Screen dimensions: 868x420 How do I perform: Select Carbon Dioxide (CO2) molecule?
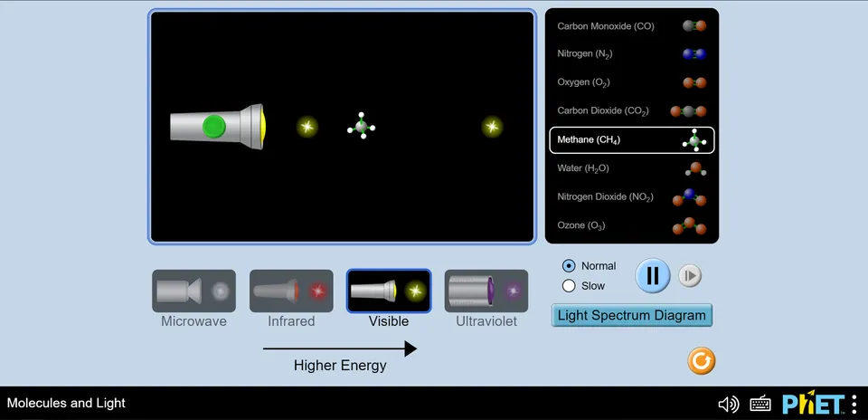click(632, 110)
